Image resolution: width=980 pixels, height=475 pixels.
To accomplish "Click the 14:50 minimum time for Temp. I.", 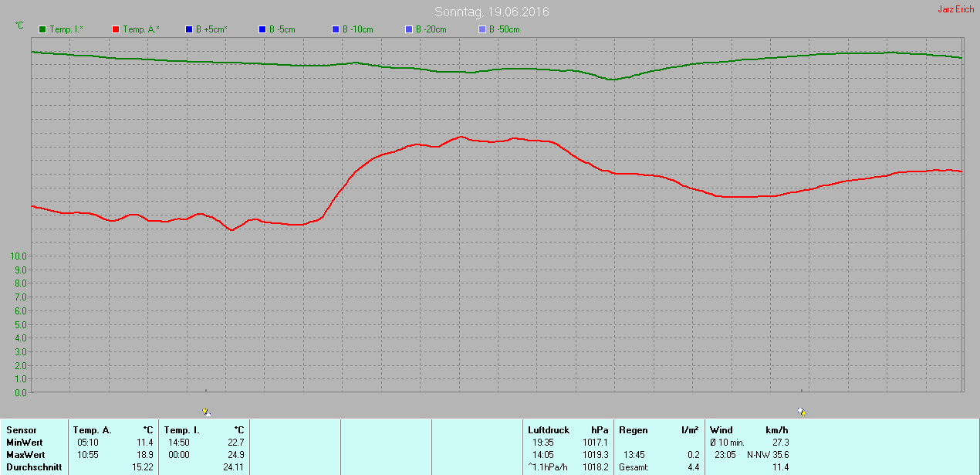I will pos(178,443).
